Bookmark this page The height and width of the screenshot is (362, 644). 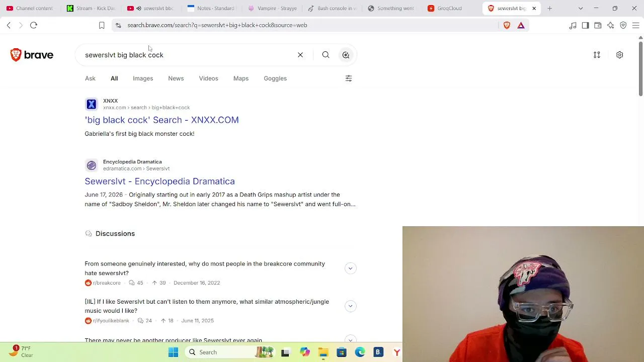(x=102, y=25)
